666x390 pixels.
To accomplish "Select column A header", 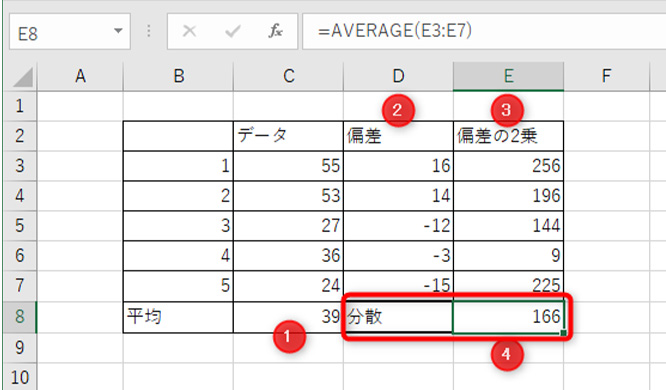I will [x=80, y=76].
